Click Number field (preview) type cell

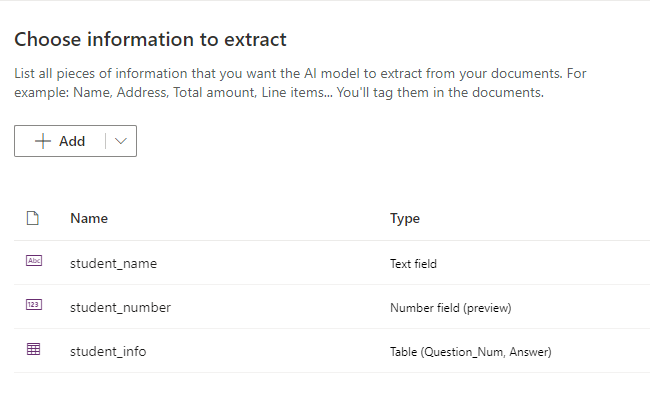[x=451, y=308]
